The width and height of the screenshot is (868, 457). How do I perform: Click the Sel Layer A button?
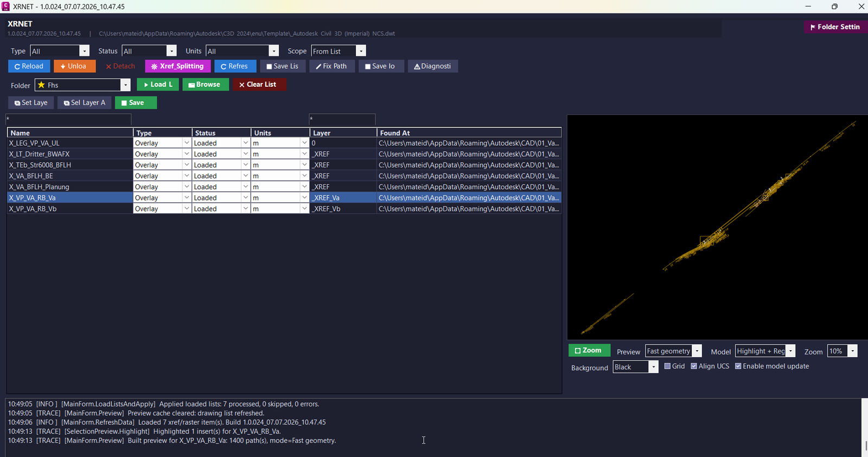85,102
